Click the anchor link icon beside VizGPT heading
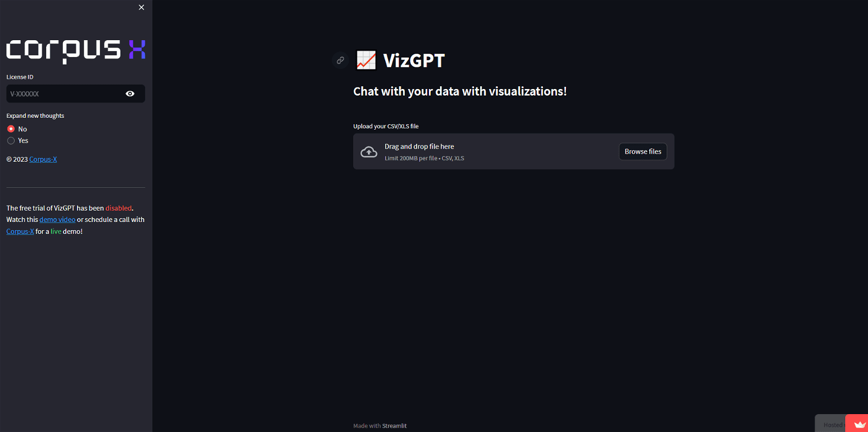 [341, 60]
